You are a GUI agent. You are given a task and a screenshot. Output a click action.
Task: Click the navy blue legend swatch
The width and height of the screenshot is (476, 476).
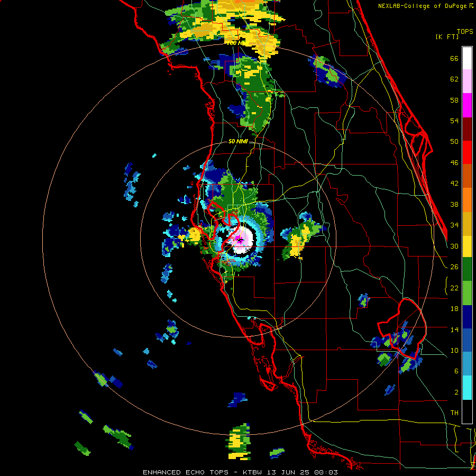pyautogui.click(x=467, y=317)
